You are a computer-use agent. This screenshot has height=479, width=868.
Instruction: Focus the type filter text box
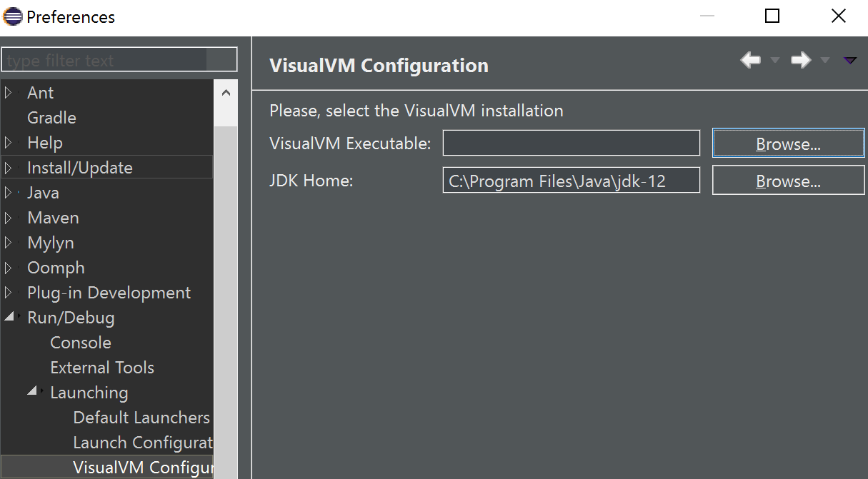(x=119, y=61)
